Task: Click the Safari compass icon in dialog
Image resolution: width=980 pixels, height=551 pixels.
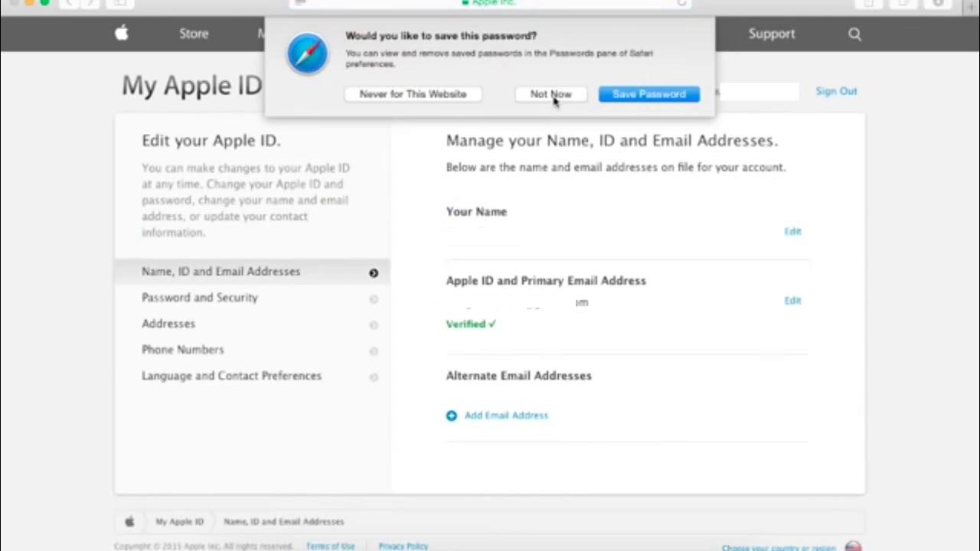Action: (307, 54)
